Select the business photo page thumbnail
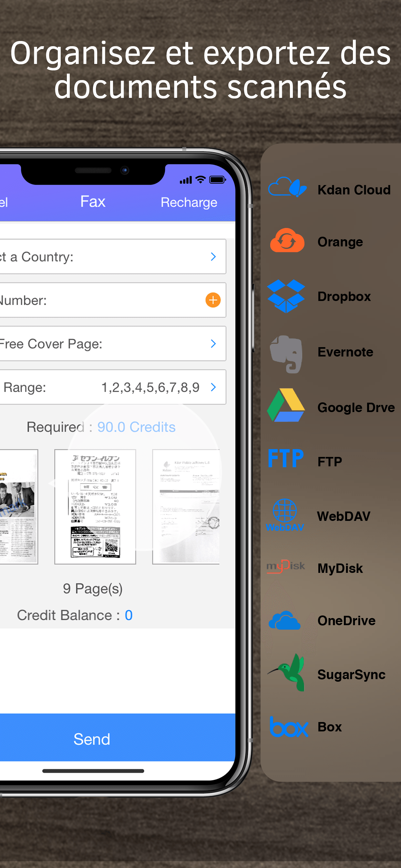 [19, 506]
